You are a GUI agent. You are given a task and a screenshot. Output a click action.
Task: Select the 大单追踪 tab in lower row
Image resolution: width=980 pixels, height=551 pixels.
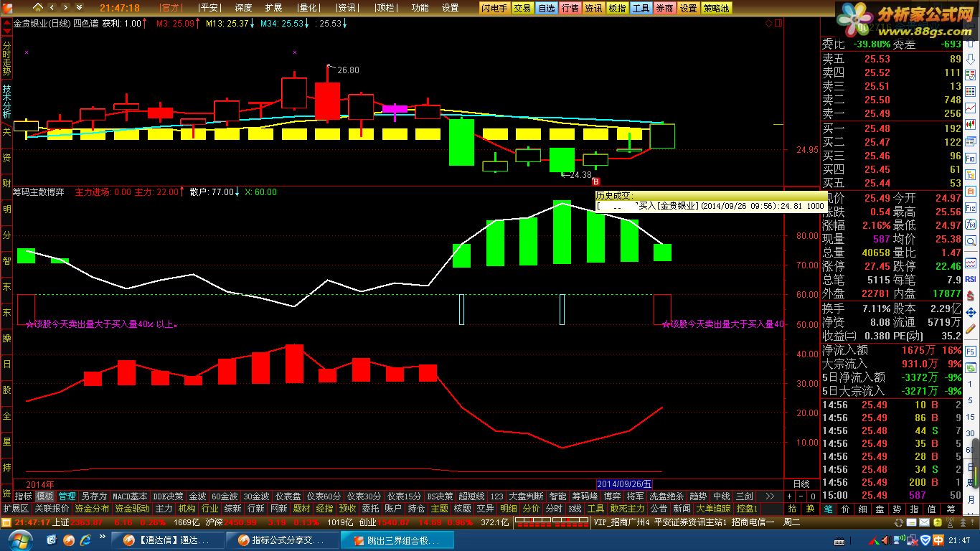[714, 509]
